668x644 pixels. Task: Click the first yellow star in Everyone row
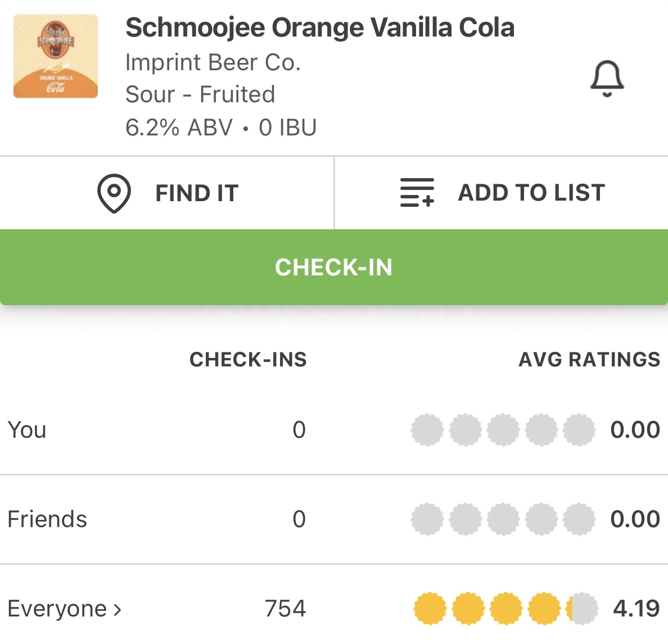pyautogui.click(x=430, y=609)
